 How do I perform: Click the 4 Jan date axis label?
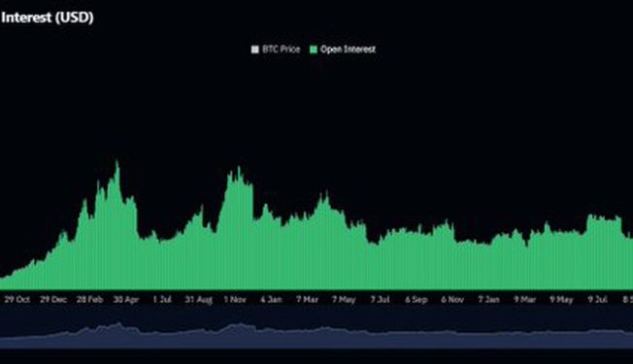tap(271, 299)
